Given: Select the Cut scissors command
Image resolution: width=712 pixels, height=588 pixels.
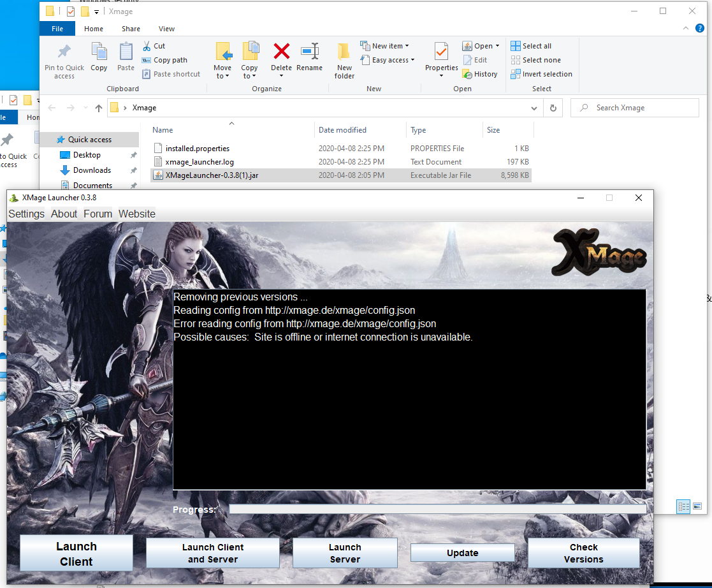Looking at the screenshot, I should [154, 46].
